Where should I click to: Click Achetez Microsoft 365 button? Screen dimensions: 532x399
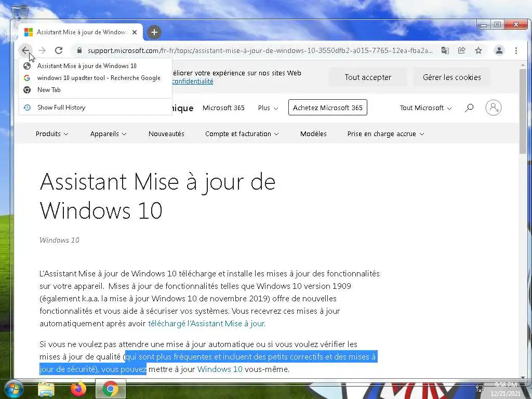(328, 108)
